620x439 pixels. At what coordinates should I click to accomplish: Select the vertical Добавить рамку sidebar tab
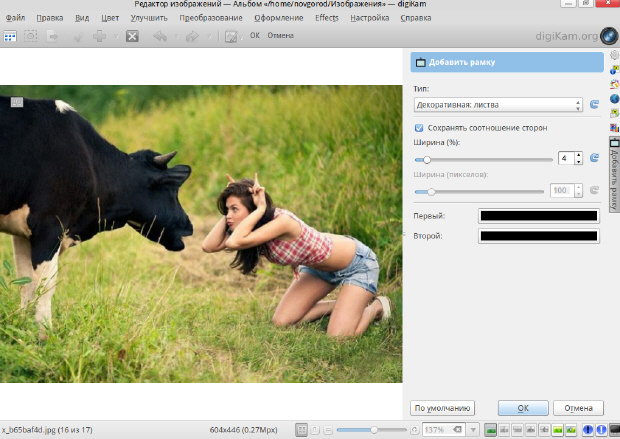click(x=614, y=174)
